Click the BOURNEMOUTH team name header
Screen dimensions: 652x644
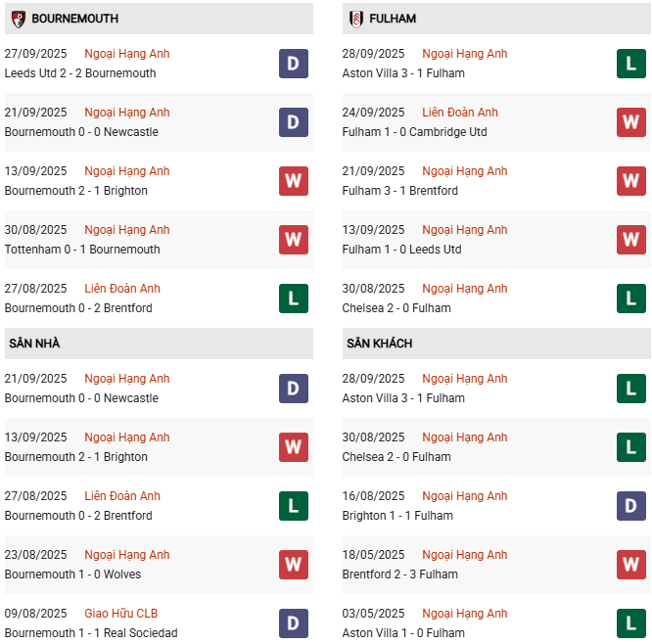coord(74,19)
